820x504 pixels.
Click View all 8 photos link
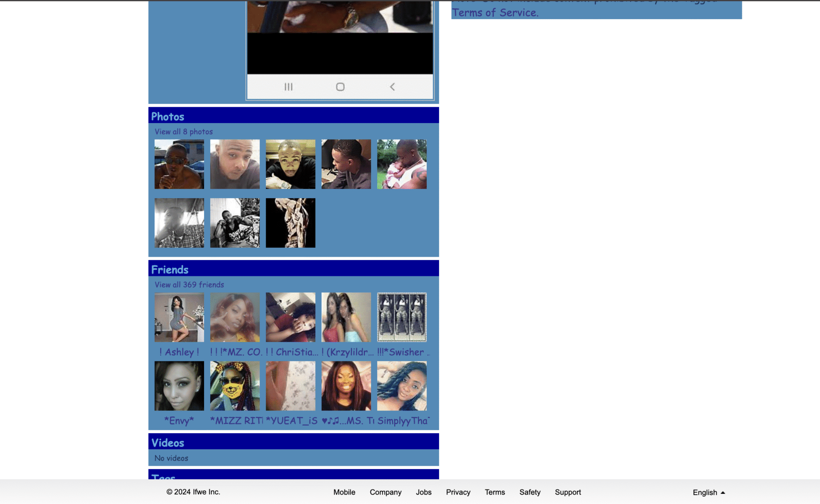pos(184,132)
